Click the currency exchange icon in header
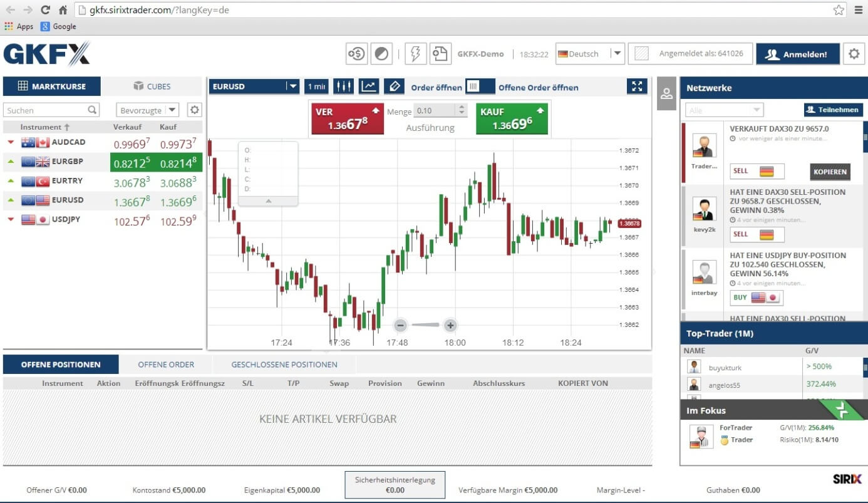Viewport: 868px width, 503px height. tap(356, 54)
